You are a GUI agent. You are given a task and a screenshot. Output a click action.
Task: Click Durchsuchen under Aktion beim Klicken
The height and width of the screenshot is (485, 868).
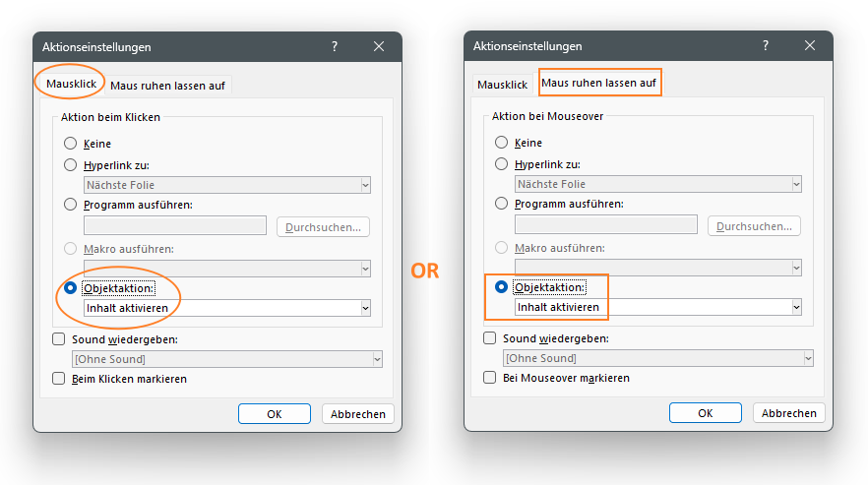323,227
